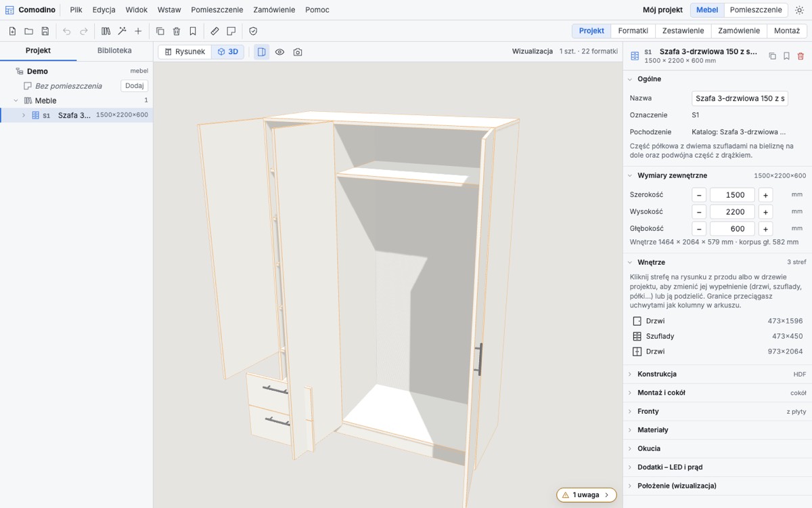Expand S1 Szafa tree item chevron
Screen dimensions: 812x508
(x=24, y=115)
